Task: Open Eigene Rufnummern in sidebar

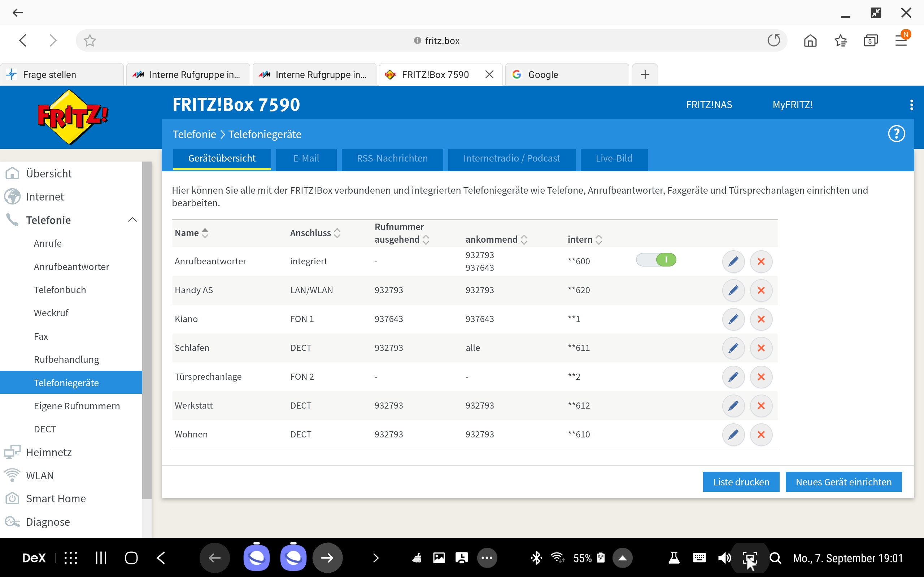Action: [77, 406]
